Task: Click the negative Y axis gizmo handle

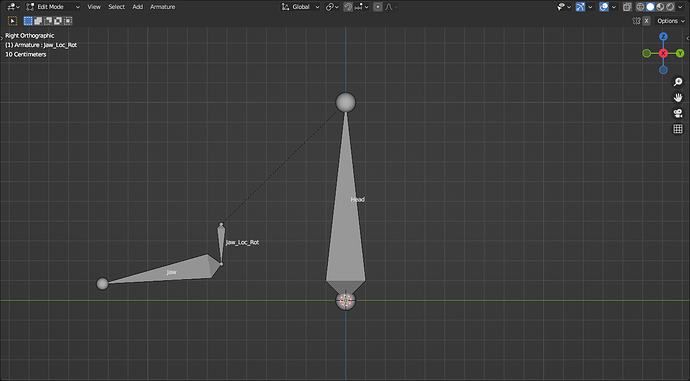Action: [646, 53]
